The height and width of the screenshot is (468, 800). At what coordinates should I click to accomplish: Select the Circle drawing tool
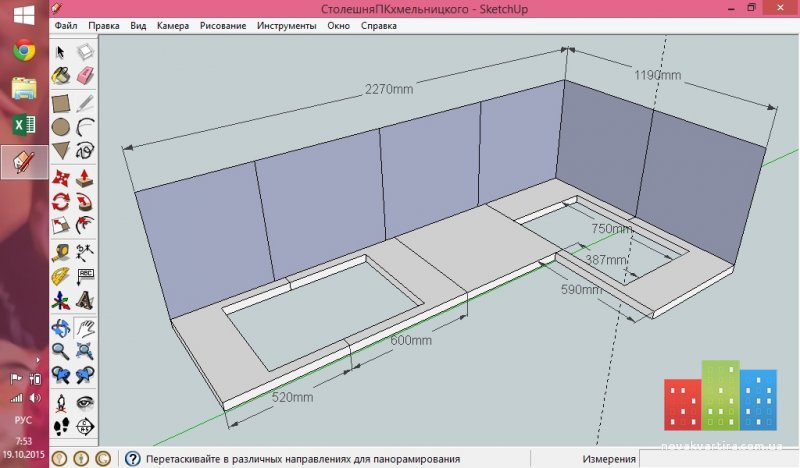(x=61, y=127)
